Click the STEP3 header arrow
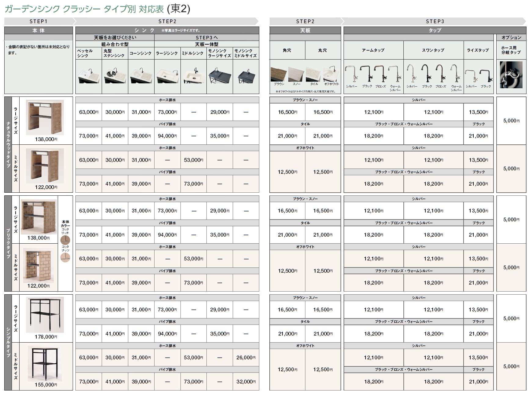 tap(435, 21)
